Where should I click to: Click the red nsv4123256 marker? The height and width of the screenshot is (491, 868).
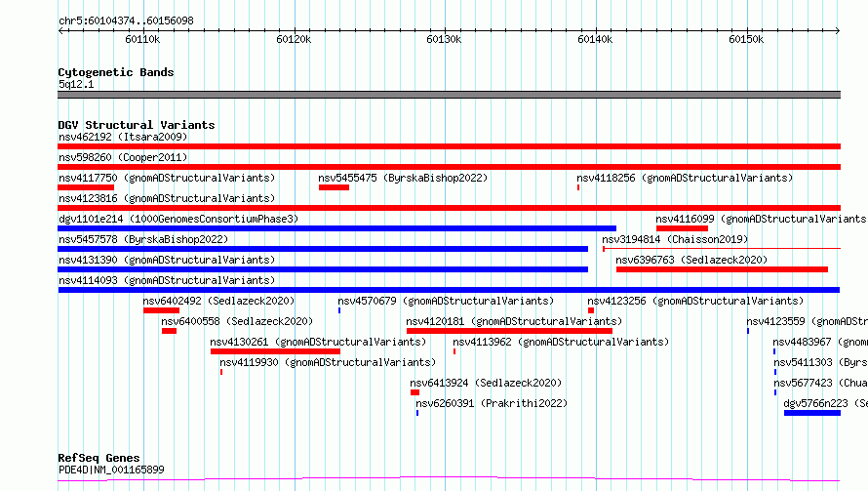coord(591,310)
